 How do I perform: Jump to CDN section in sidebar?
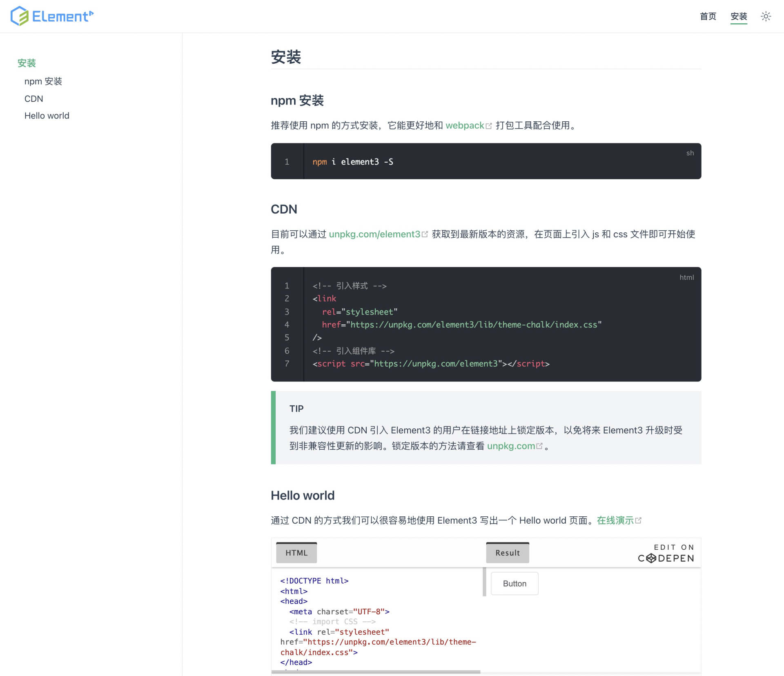34,99
